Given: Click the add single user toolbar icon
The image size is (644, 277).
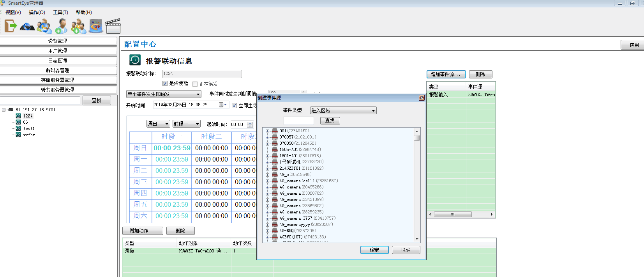Looking at the screenshot, I should point(61,26).
